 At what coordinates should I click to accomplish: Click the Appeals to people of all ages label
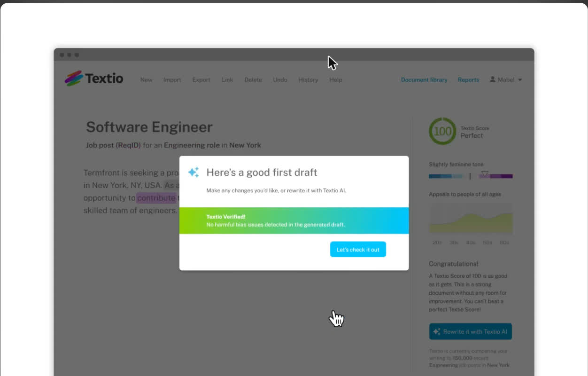[x=465, y=194]
